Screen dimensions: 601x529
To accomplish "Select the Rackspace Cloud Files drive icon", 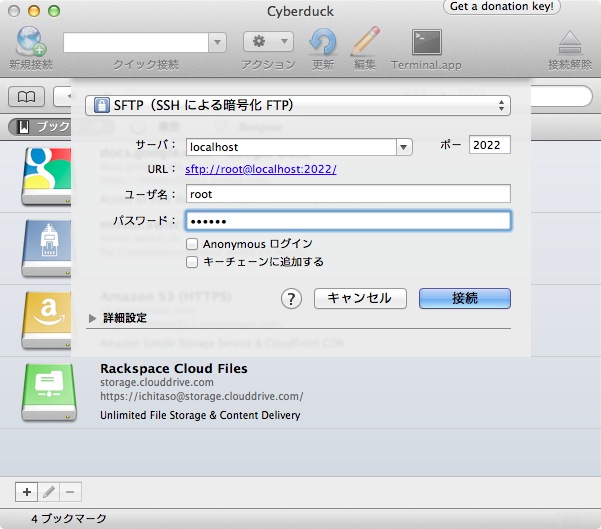I will 49,392.
